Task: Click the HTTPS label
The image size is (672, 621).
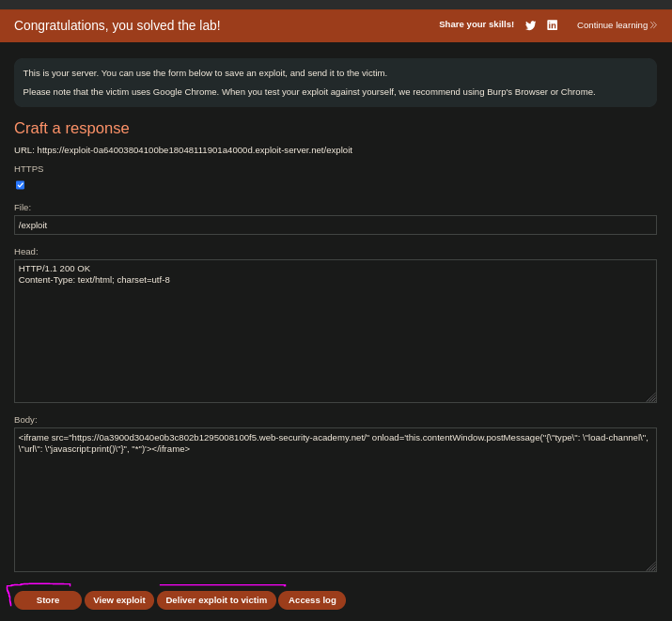Action: (x=29, y=169)
